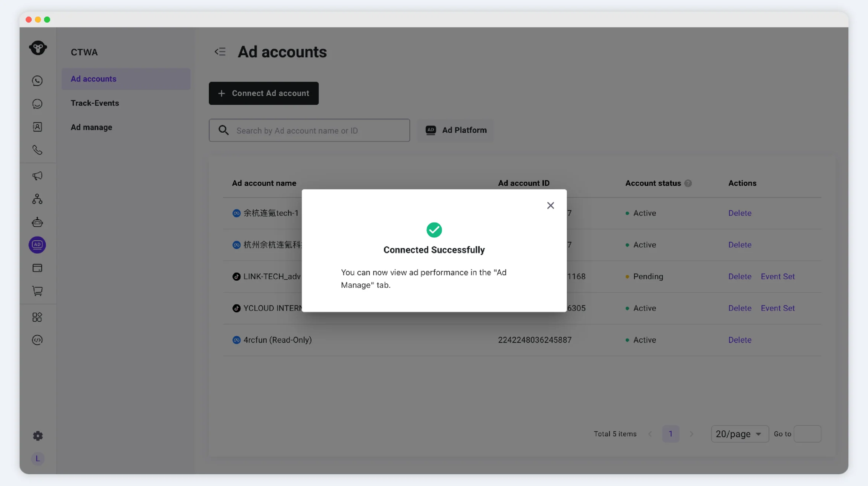Image resolution: width=868 pixels, height=486 pixels.
Task: Open the developer code icon
Action: click(37, 340)
